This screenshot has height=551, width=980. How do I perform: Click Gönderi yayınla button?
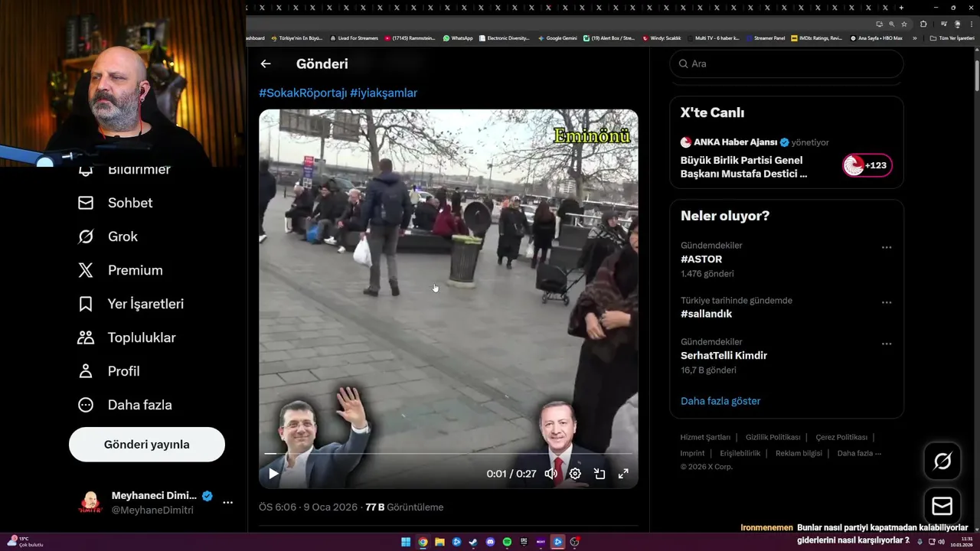(x=147, y=445)
